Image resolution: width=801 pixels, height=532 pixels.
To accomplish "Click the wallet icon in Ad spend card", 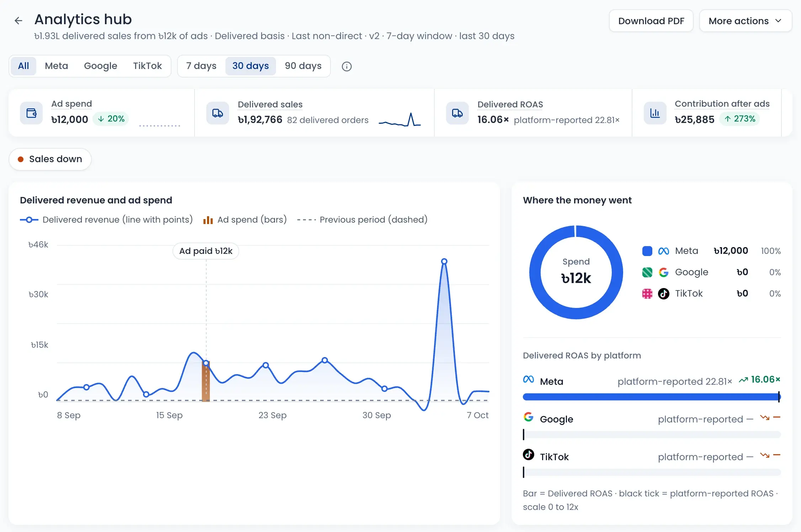I will [x=32, y=113].
